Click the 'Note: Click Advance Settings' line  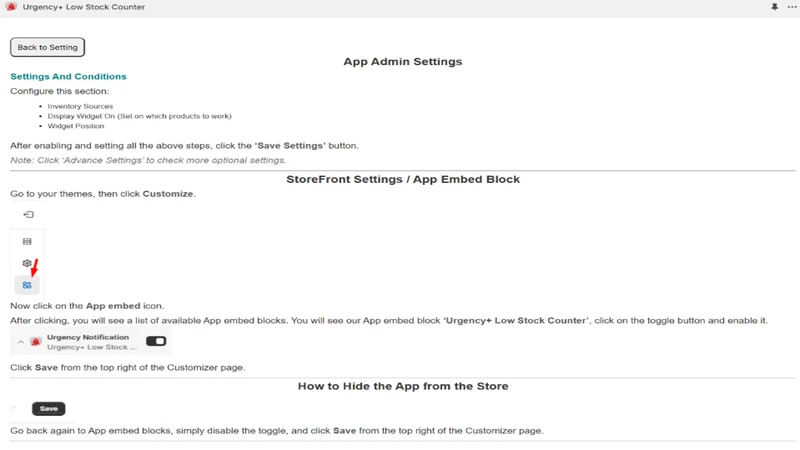[148, 160]
